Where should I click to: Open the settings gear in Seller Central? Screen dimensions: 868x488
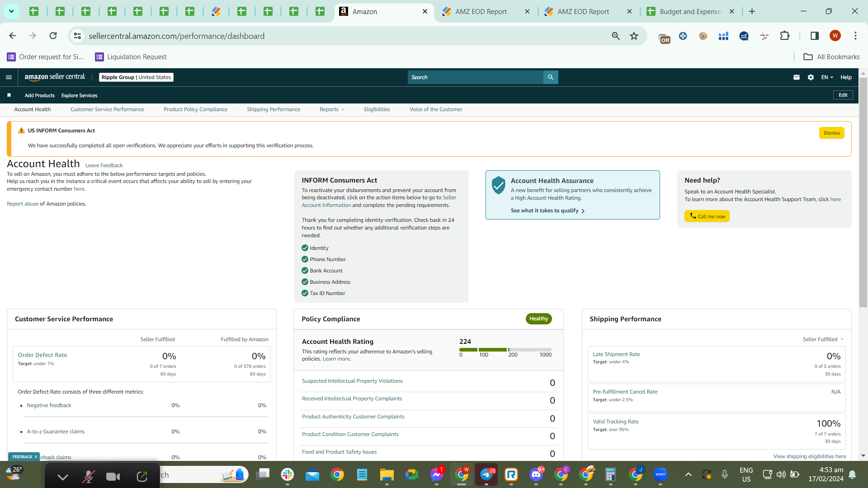pos(811,77)
